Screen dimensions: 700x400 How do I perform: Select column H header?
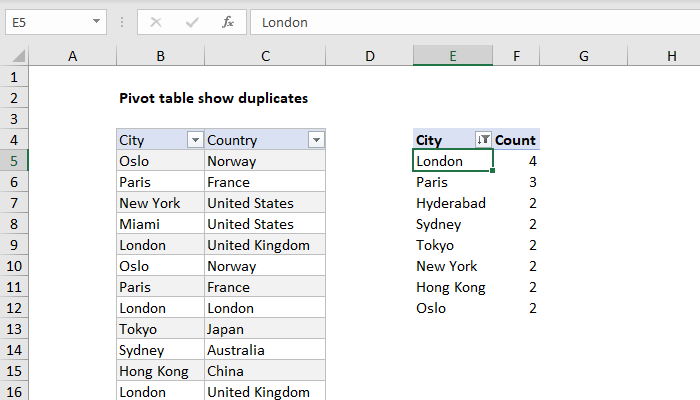(664, 56)
